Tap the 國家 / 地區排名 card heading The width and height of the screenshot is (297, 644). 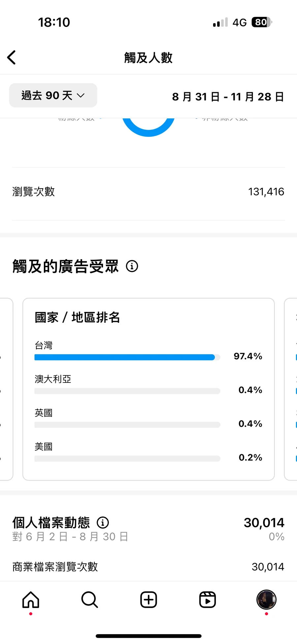(x=77, y=317)
